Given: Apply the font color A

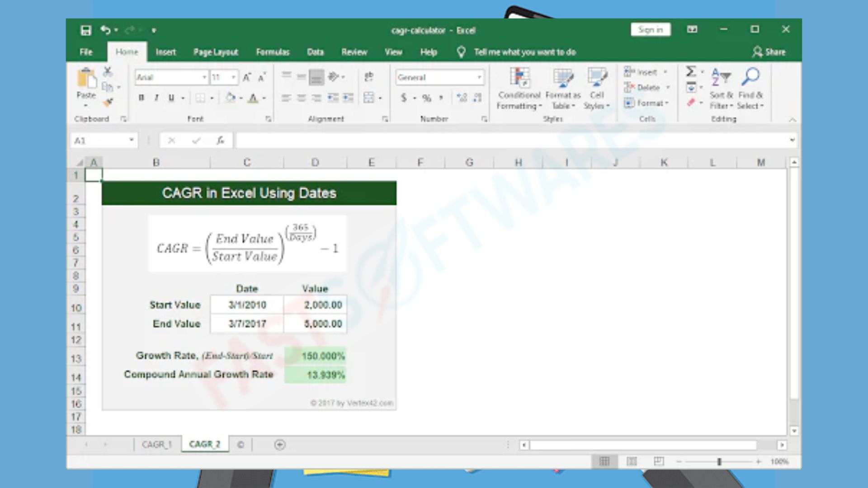Looking at the screenshot, I should click(x=253, y=98).
